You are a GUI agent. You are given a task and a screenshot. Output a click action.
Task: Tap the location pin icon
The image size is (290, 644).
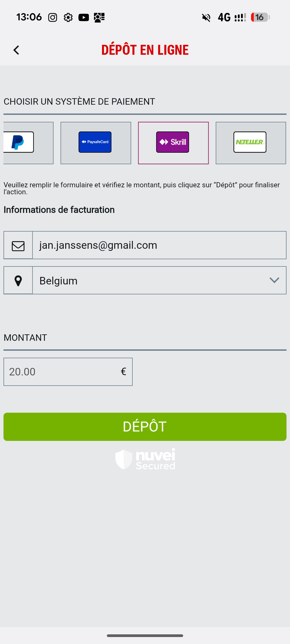click(18, 281)
